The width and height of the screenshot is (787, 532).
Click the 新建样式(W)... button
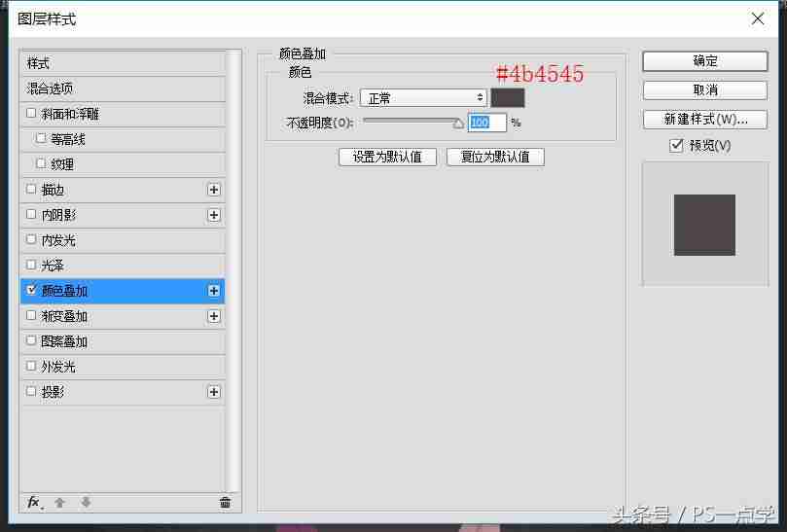click(x=704, y=120)
